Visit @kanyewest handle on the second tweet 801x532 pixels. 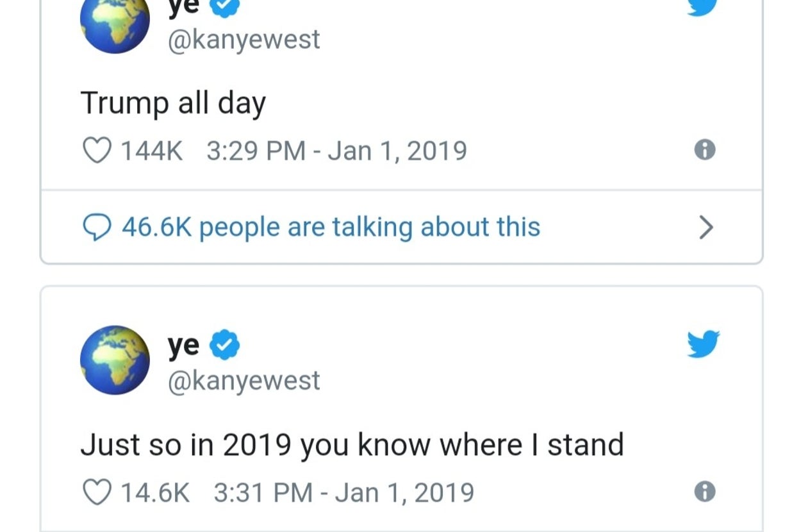pos(244,381)
